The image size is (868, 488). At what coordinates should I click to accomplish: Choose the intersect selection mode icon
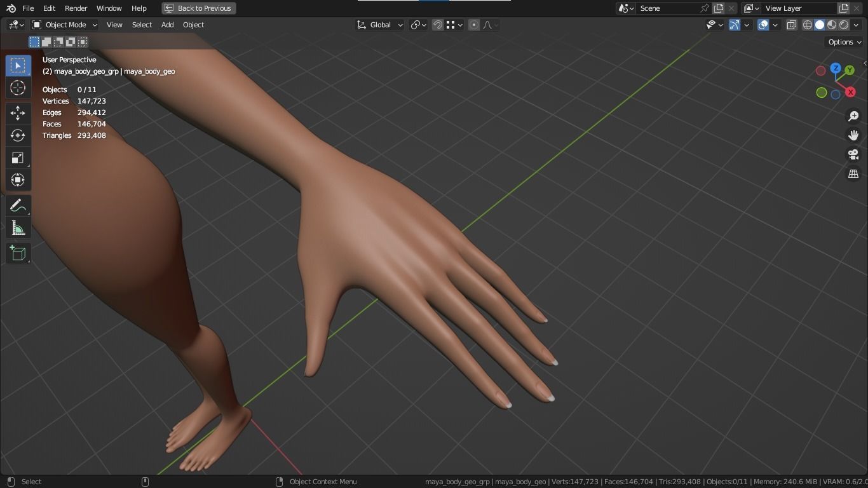pos(83,42)
